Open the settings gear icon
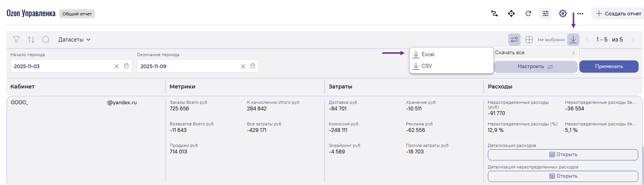The width and height of the screenshot is (644, 185). 562,13
